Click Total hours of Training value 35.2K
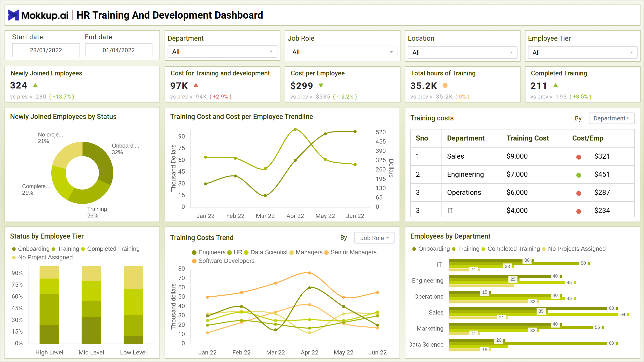Viewport: 644px width, 362px height. [x=424, y=86]
